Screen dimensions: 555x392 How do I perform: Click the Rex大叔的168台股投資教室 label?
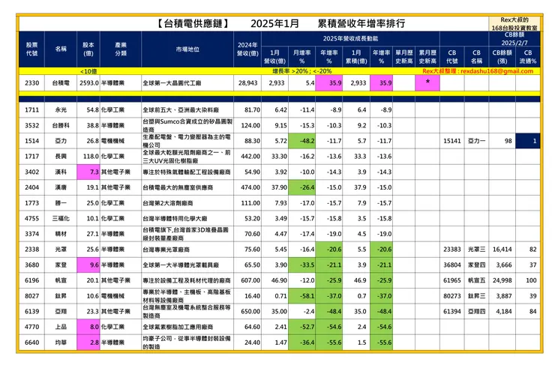point(514,24)
